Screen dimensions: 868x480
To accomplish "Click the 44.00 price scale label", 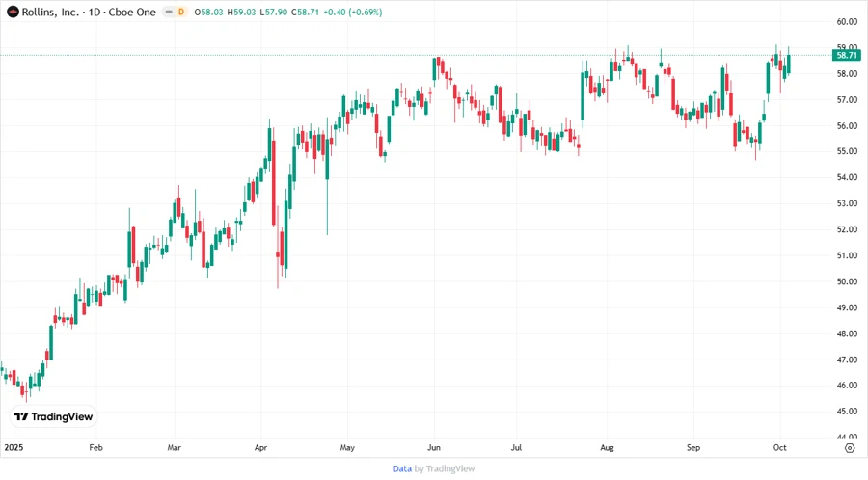I will 847,437.
